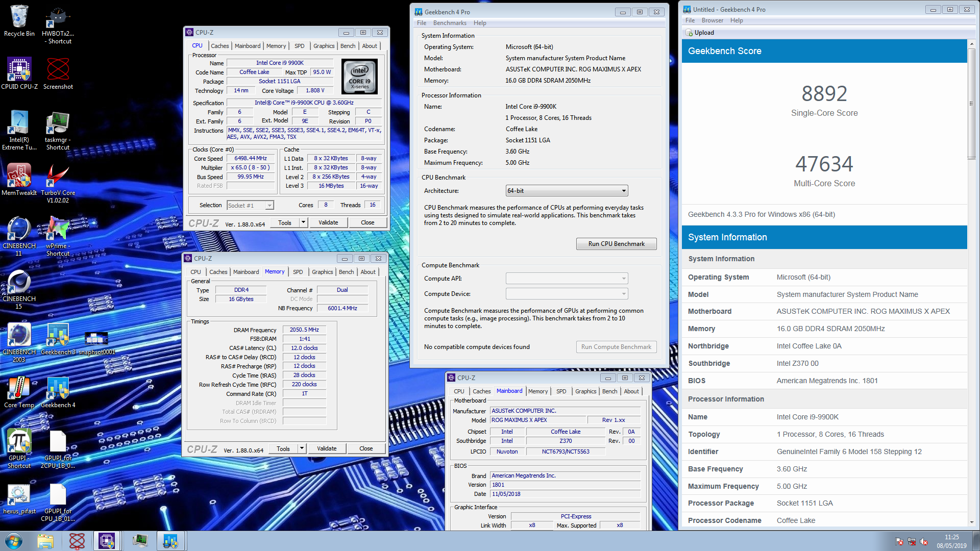This screenshot has width=980, height=551.
Task: Open the GPUPI_for CPU_1B_01 file icon
Action: [58, 502]
